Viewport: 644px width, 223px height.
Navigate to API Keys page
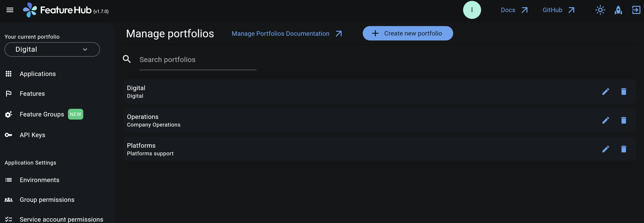(32, 135)
